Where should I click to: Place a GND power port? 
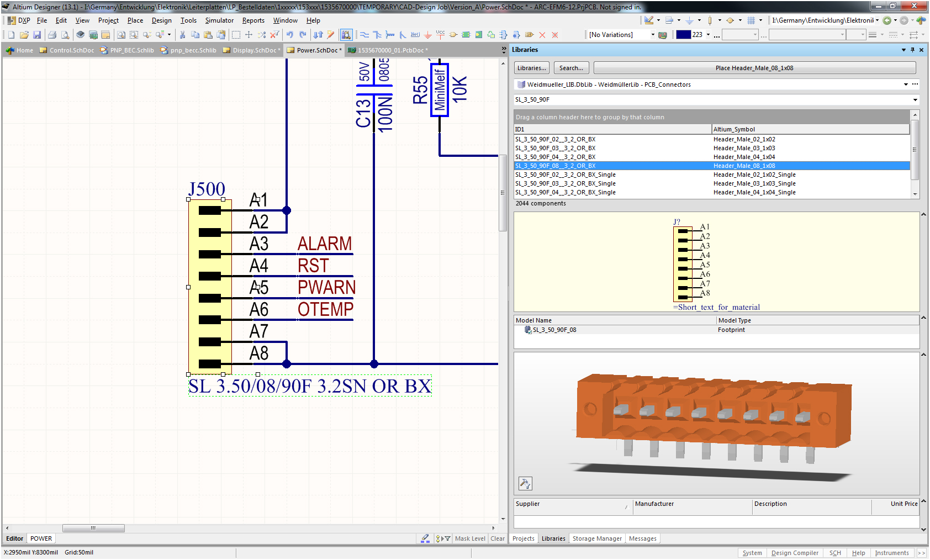(x=428, y=35)
